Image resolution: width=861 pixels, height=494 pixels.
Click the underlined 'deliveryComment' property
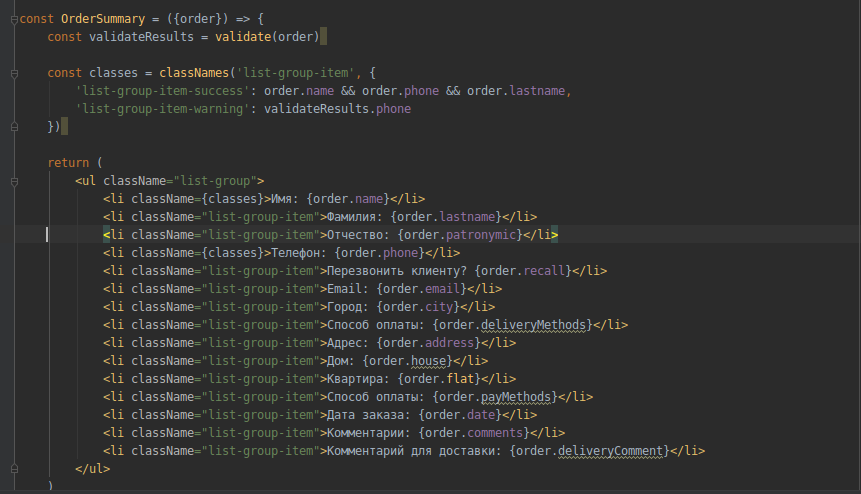[610, 451]
